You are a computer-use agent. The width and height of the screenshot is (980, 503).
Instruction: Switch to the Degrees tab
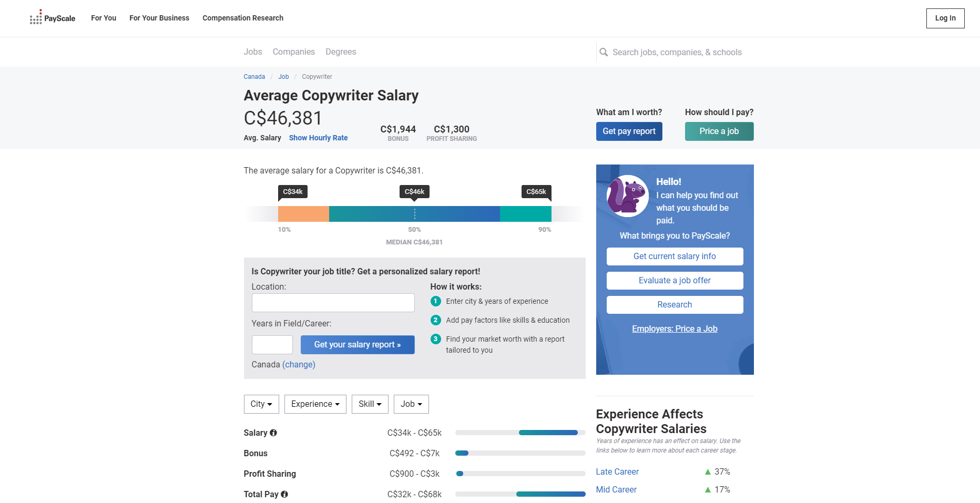tap(341, 52)
